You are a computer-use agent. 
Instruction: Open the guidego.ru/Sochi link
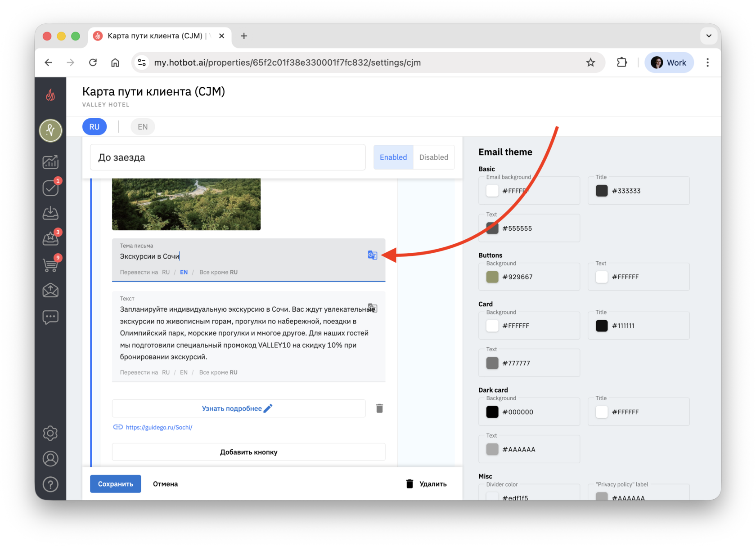pyautogui.click(x=159, y=427)
